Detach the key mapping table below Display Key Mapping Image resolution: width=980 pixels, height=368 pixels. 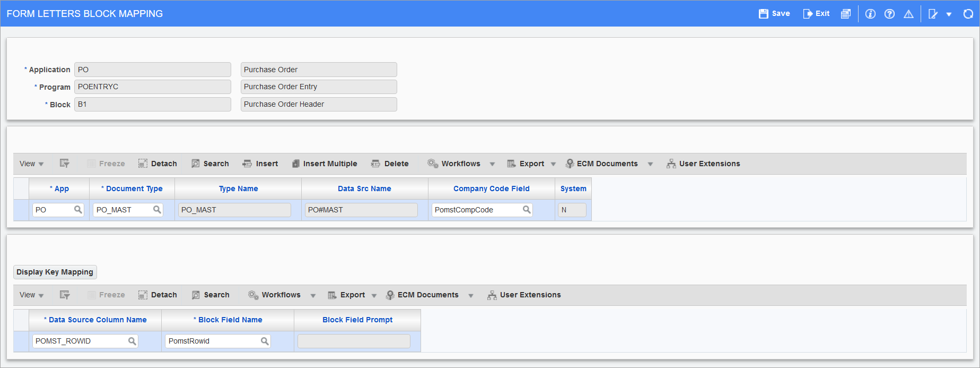157,295
